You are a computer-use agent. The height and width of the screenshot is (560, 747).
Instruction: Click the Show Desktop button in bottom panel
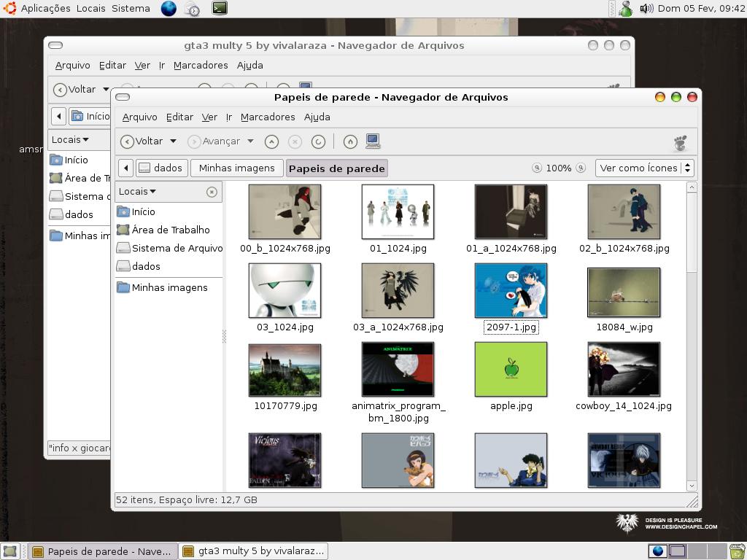click(x=10, y=551)
